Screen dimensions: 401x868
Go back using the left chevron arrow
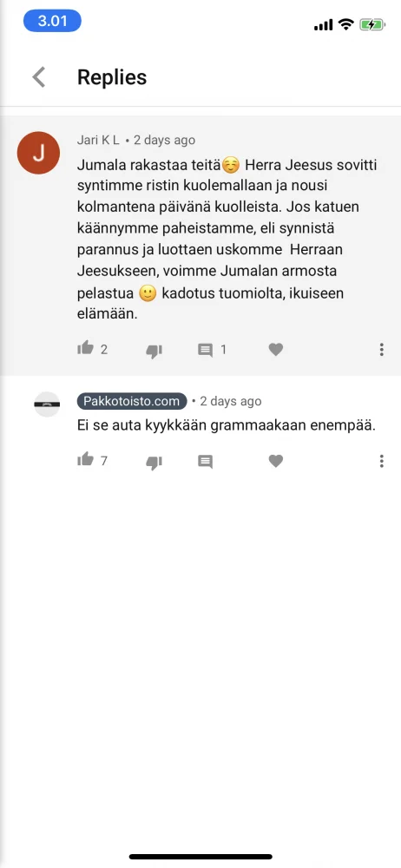[39, 77]
